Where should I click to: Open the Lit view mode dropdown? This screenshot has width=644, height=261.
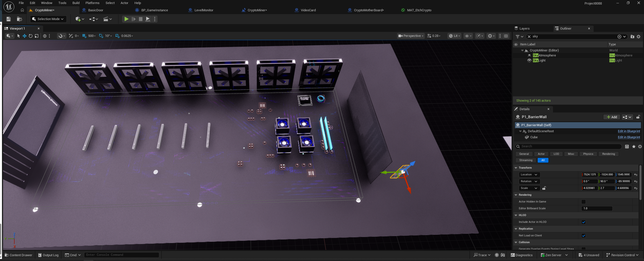coord(455,36)
